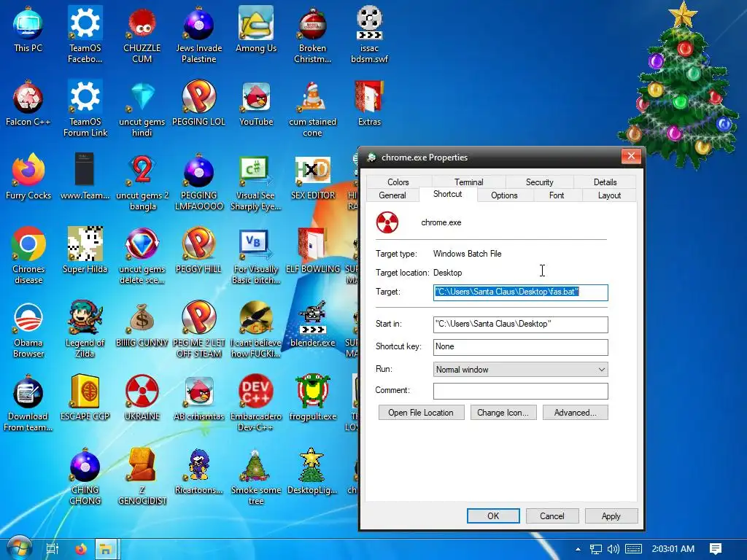Viewport: 747px width, 560px height.
Task: Select the Chrome-logo desktop icon
Action: (x=28, y=256)
